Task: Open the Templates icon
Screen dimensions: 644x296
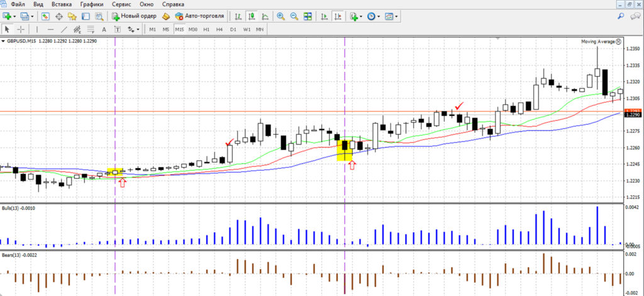Action: [389, 16]
